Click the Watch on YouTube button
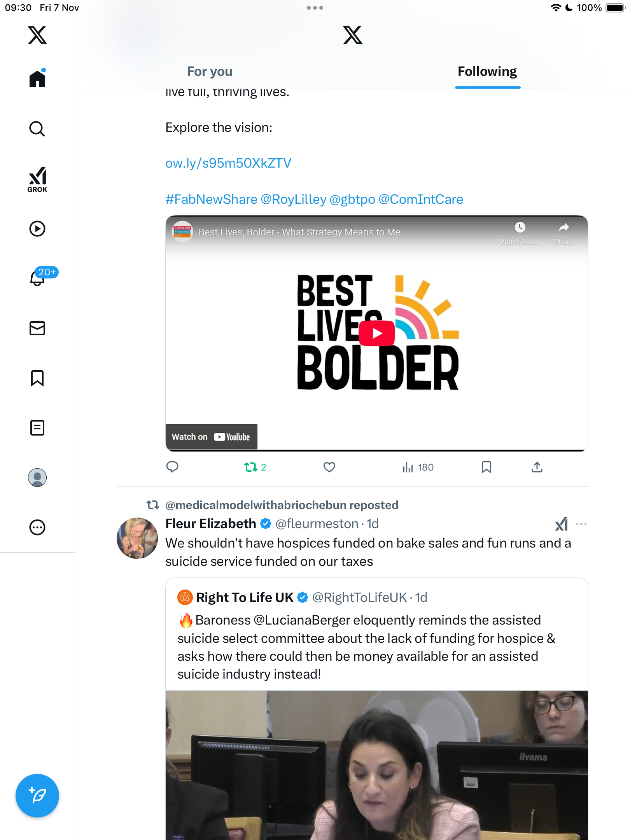This screenshot has width=630, height=840. [211, 437]
